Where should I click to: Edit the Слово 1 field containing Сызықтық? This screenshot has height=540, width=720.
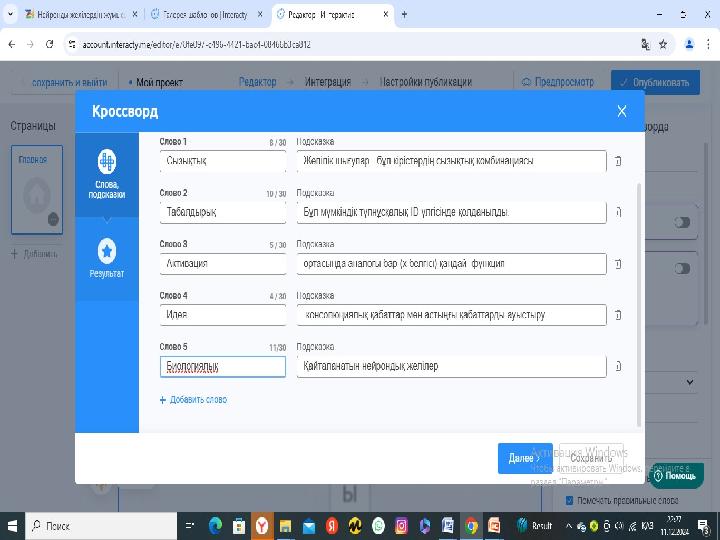point(223,161)
